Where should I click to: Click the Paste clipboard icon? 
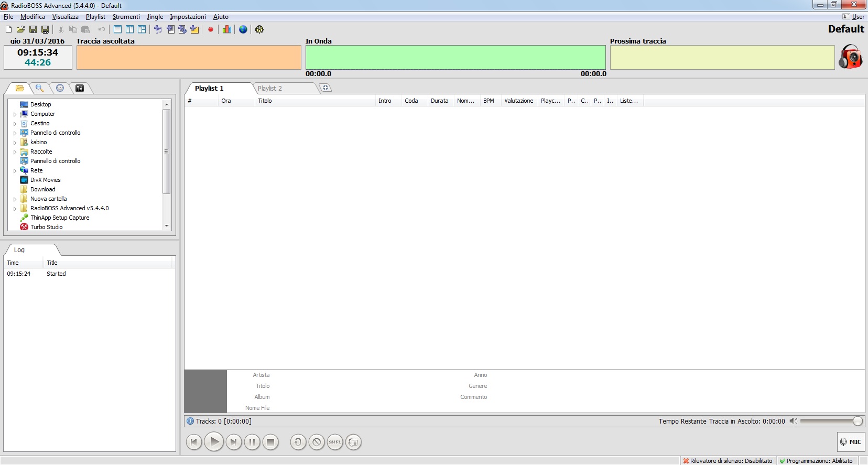(85, 29)
